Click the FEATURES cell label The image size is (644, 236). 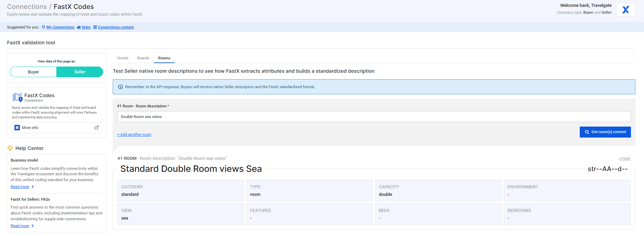point(260,211)
